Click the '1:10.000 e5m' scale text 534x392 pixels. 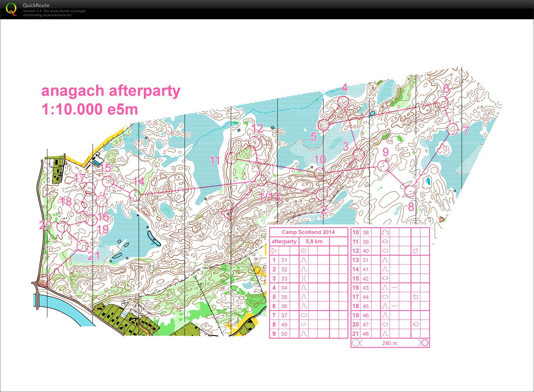point(90,109)
